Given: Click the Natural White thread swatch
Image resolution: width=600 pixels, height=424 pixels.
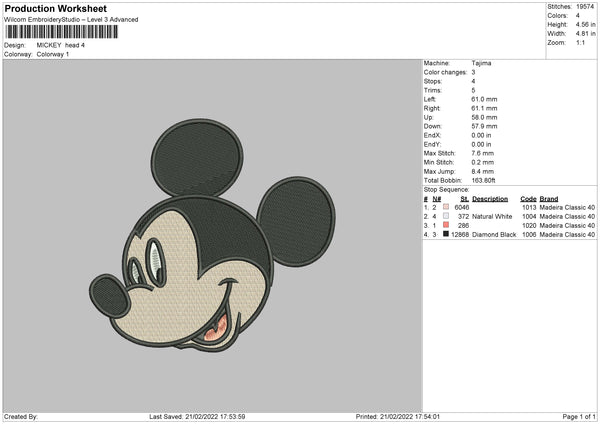Looking at the screenshot, I should pyautogui.click(x=446, y=216).
